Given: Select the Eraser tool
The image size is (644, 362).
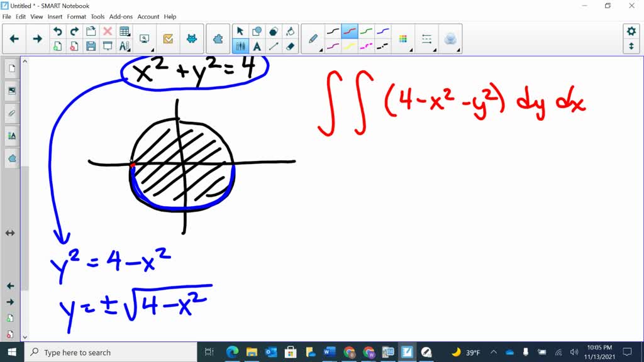Looking at the screenshot, I should (289, 47).
